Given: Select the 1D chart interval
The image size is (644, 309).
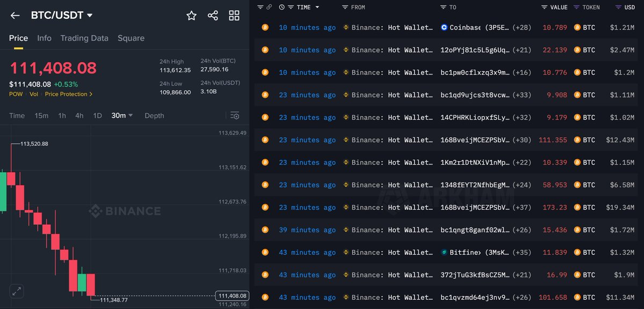Looking at the screenshot, I should [x=97, y=116].
